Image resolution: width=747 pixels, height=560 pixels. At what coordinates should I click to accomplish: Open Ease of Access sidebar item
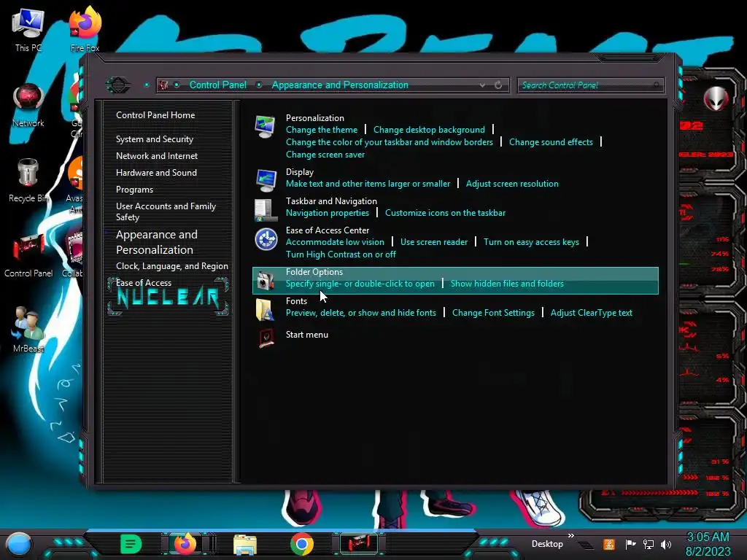[144, 282]
